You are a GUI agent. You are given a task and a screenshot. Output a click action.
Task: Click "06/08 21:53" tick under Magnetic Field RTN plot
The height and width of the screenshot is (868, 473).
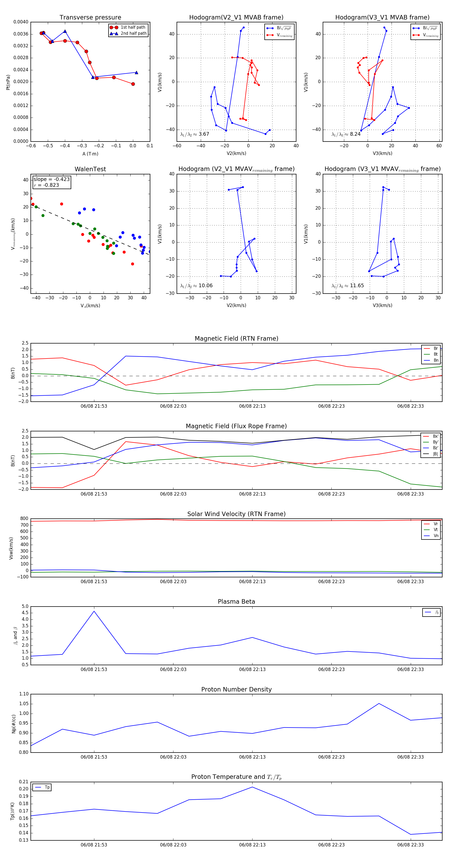94,406
